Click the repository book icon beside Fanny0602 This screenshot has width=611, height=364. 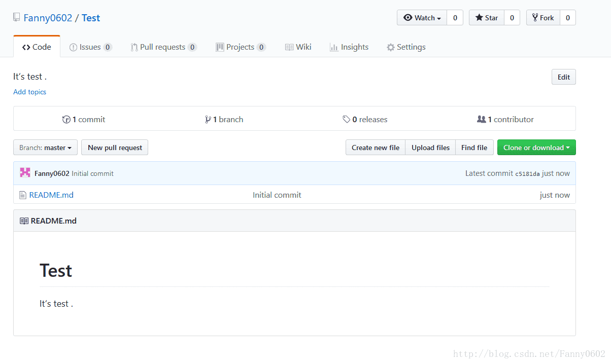[x=17, y=18]
